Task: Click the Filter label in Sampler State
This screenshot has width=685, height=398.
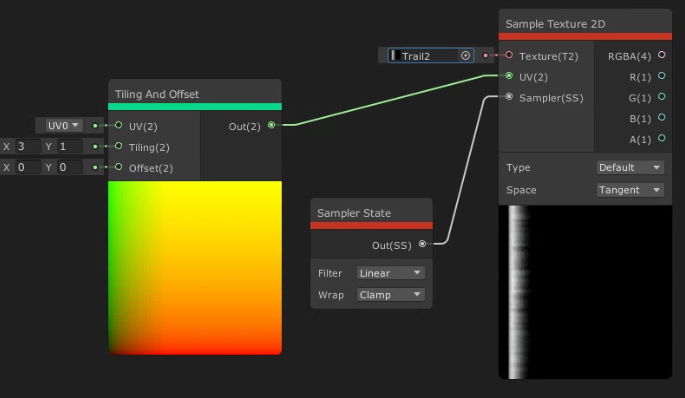Action: click(x=330, y=273)
